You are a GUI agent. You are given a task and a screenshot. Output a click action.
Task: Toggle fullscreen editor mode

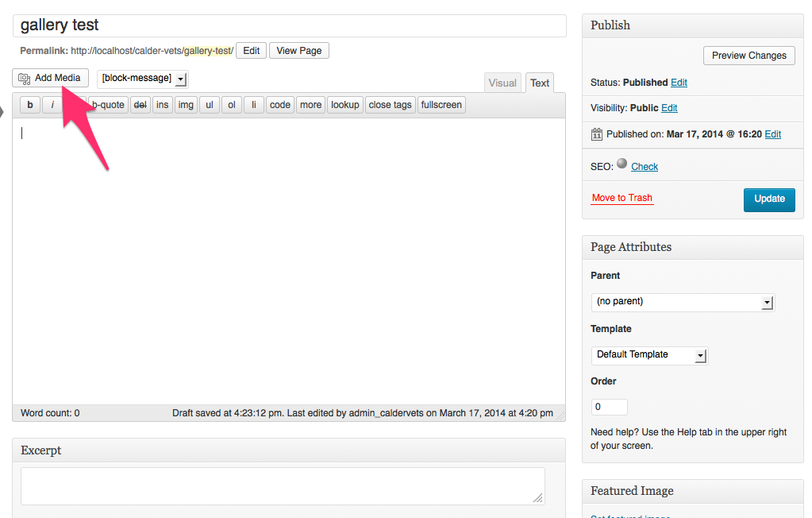(441, 105)
